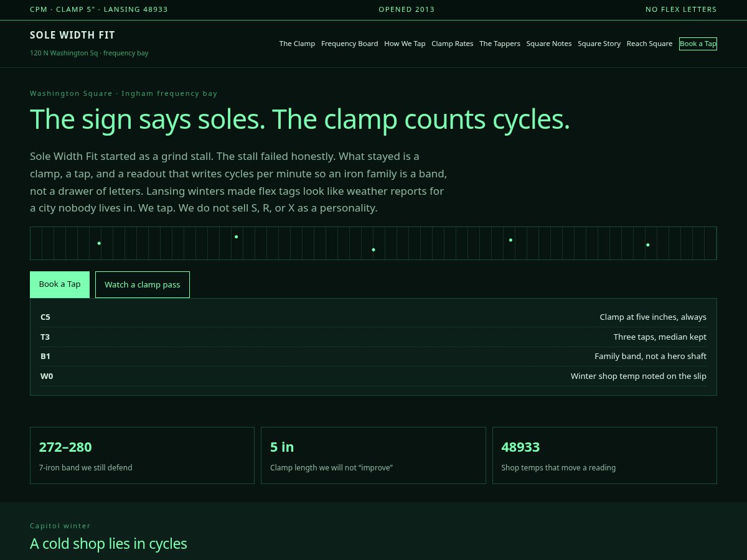
Task: Click 'CPM · CLAMP 5" · LANSING 48933' text
Action: [99, 9]
